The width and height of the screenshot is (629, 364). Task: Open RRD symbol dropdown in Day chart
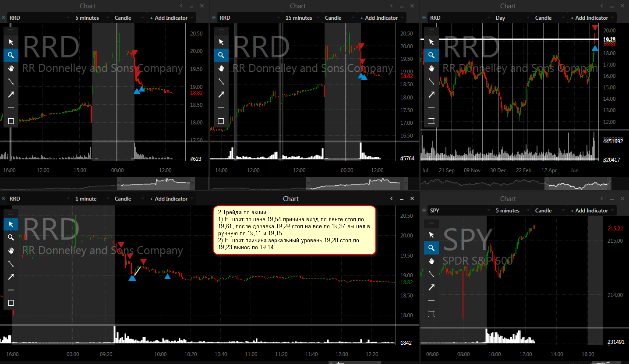tap(460, 18)
